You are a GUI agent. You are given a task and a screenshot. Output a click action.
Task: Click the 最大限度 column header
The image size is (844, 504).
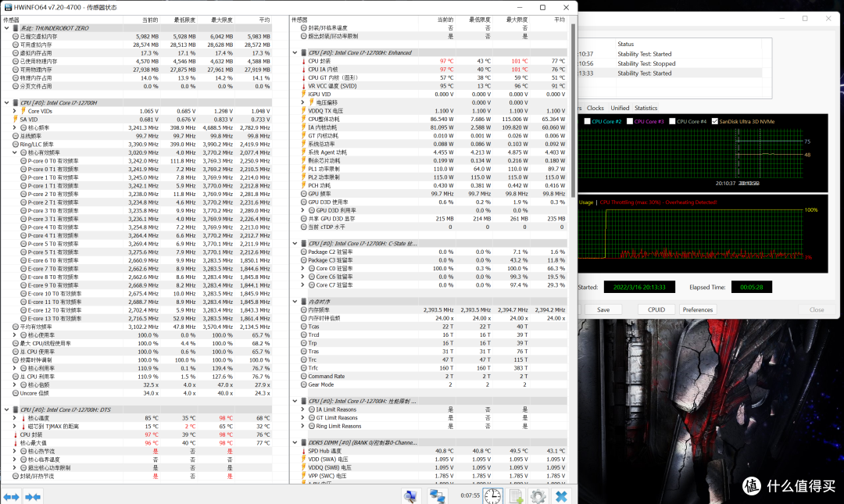218,20
